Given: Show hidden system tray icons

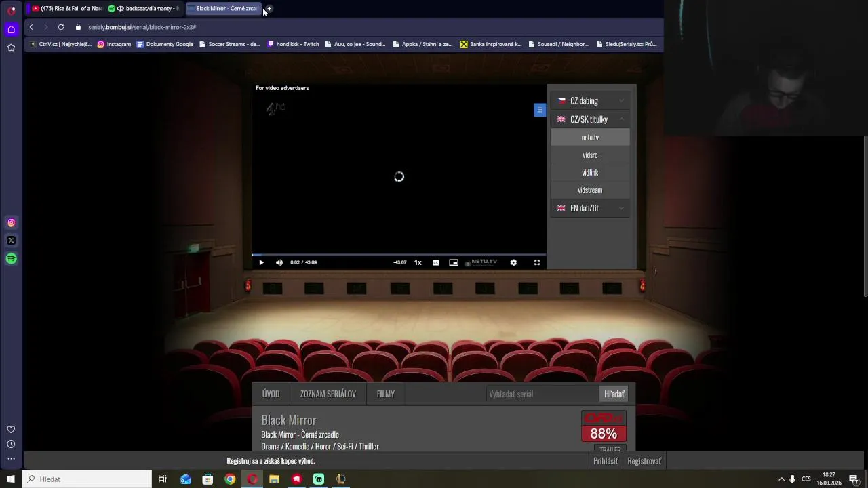Looking at the screenshot, I should [781, 479].
